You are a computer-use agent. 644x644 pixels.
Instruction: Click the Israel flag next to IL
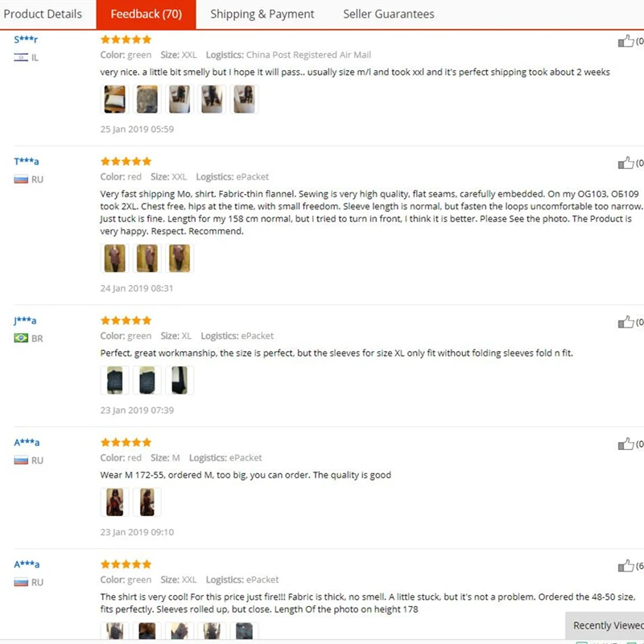click(21, 57)
